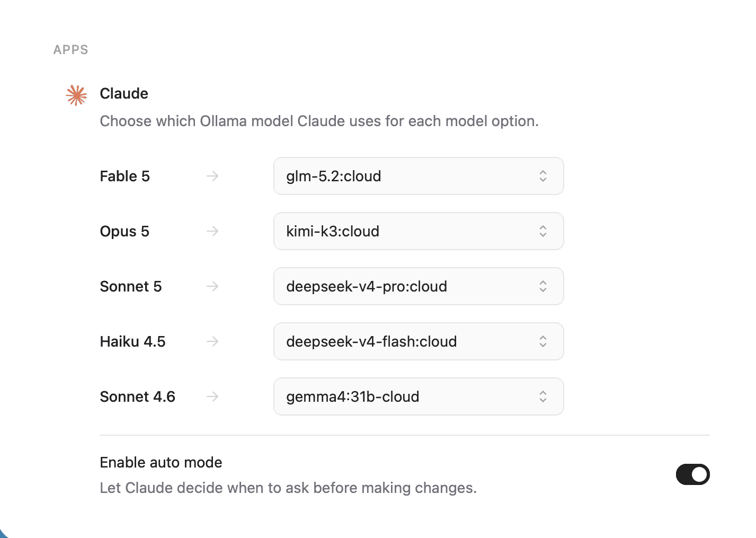The width and height of the screenshot is (756, 538).
Task: Click the Claude app title
Action: coord(124,94)
